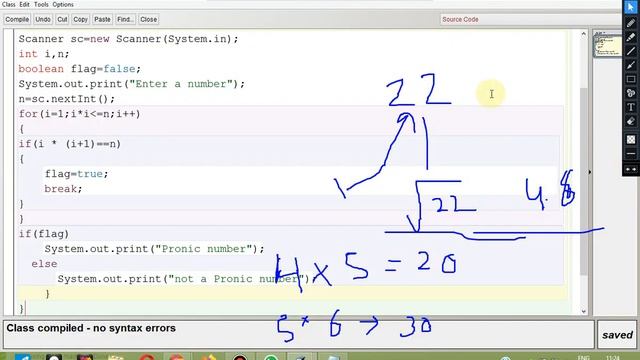Click the editor scrollbar up arrow
Screen dimensions: 640x360
tap(583, 34)
